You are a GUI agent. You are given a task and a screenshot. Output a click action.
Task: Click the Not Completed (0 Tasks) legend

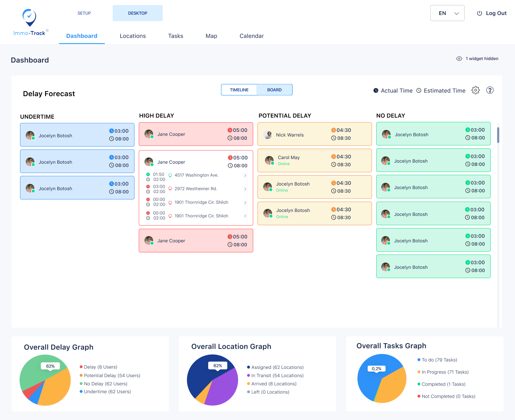[446, 396]
